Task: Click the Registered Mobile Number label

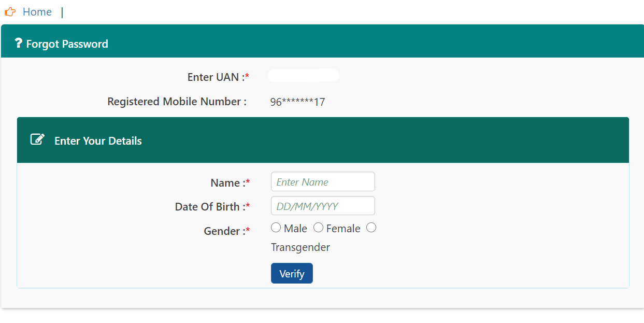Action: (176, 102)
